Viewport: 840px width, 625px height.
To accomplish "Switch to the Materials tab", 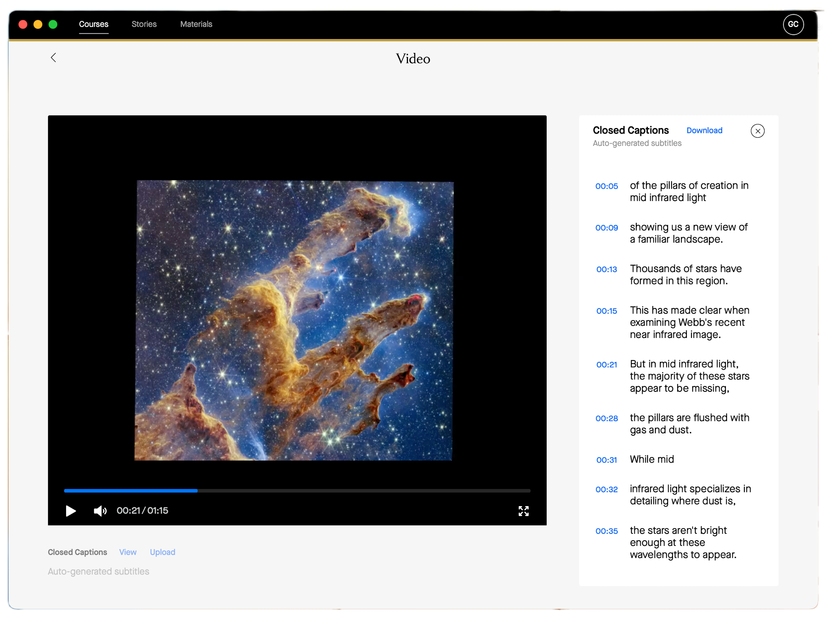I will 196,24.
